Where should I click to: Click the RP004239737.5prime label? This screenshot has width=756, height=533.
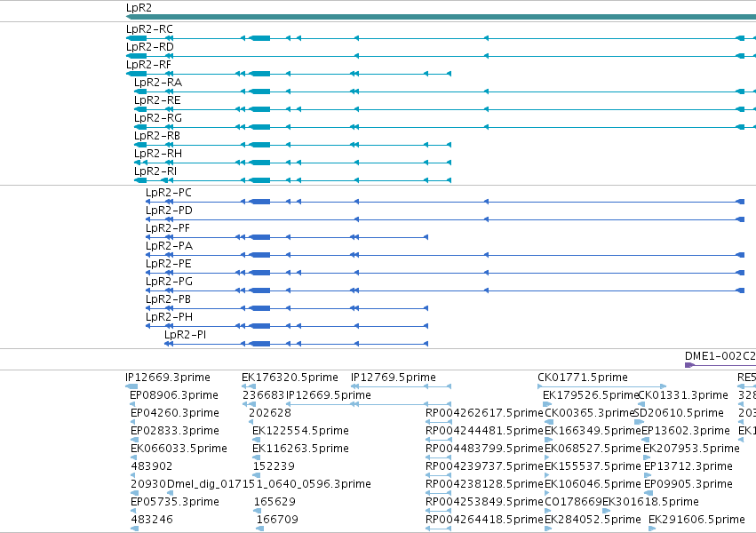484,466
